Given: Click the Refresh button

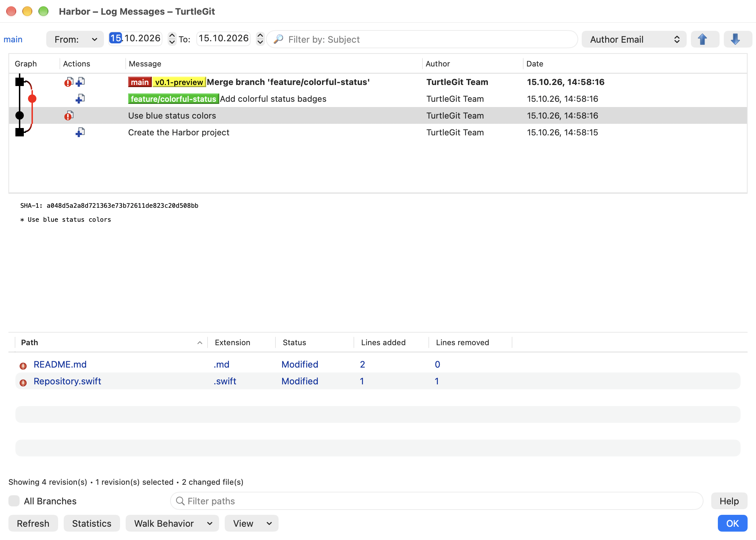Looking at the screenshot, I should click(x=33, y=523).
